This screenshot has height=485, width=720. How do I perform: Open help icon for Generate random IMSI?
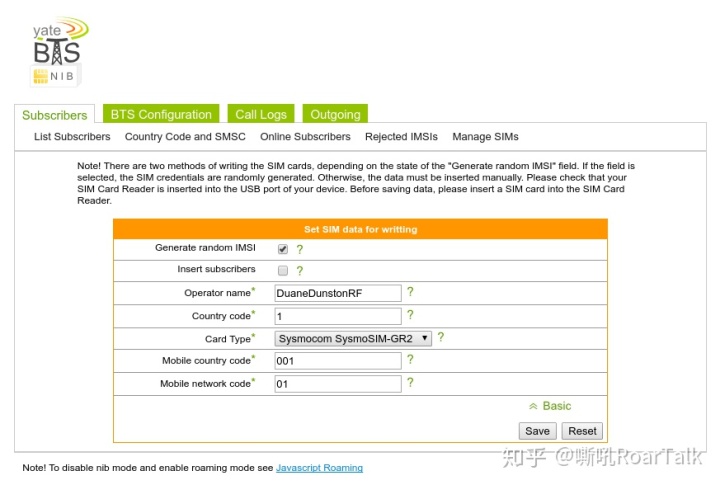coord(300,249)
